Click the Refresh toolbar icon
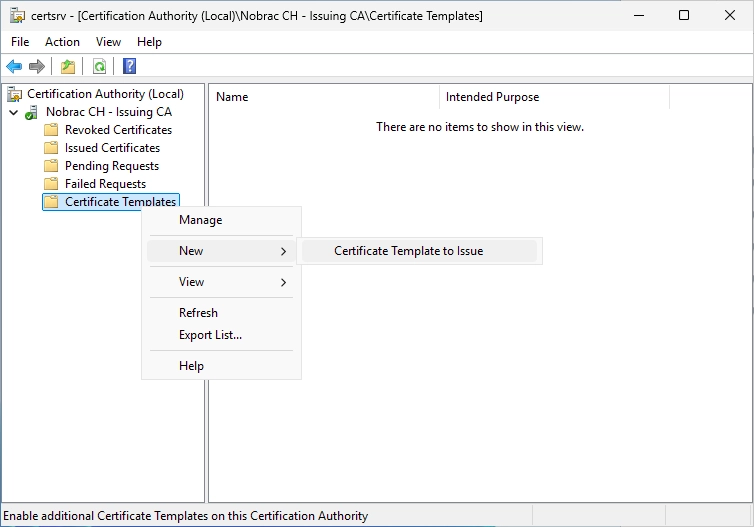The width and height of the screenshot is (754, 527). tap(99, 66)
